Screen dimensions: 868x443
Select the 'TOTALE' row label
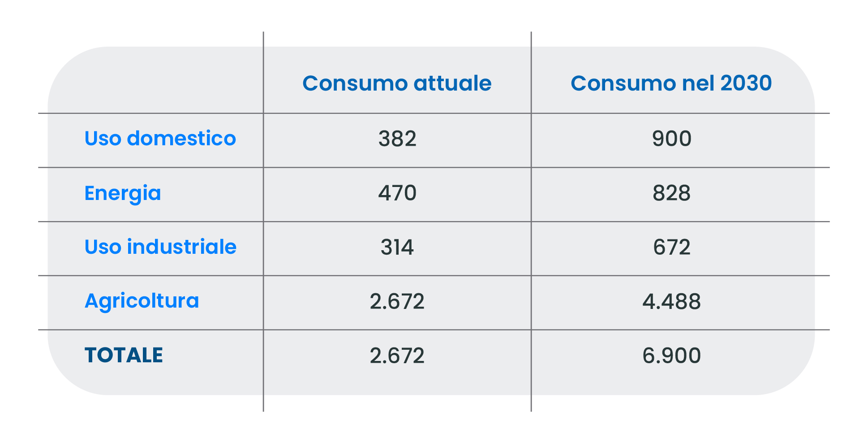(x=124, y=355)
